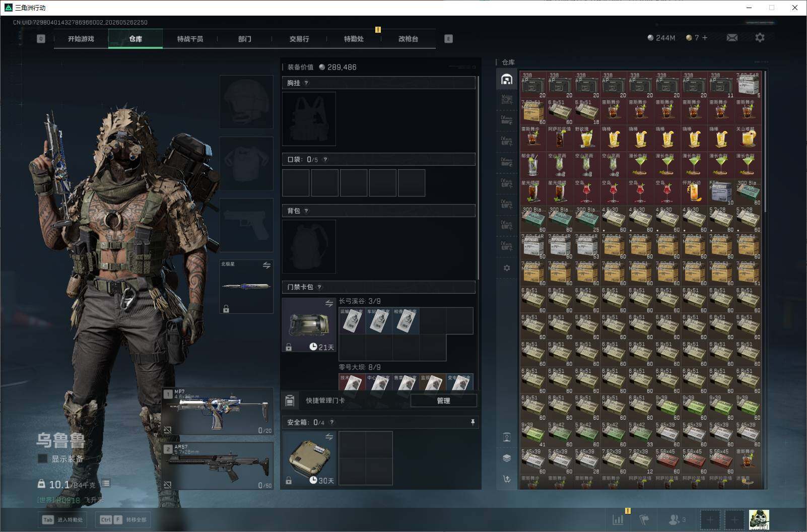Open 门禁卡包 help question mark
Viewport: 807px width, 532px height.
pos(319,287)
